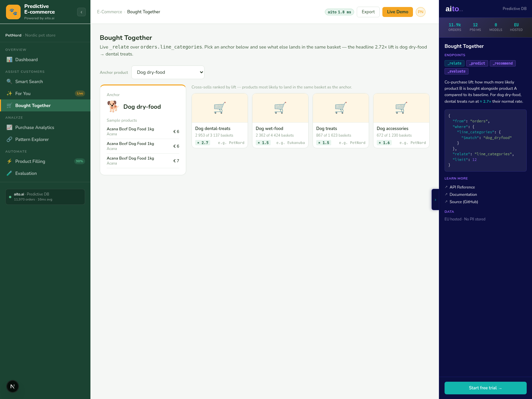Click the round N logo button
532x399 pixels.
pos(13,386)
